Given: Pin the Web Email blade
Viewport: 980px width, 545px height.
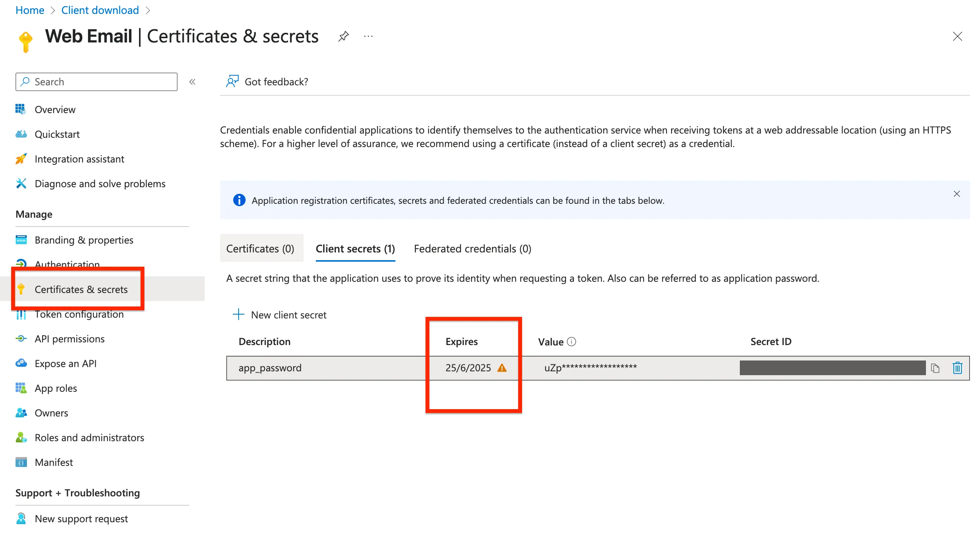Looking at the screenshot, I should click(x=343, y=37).
